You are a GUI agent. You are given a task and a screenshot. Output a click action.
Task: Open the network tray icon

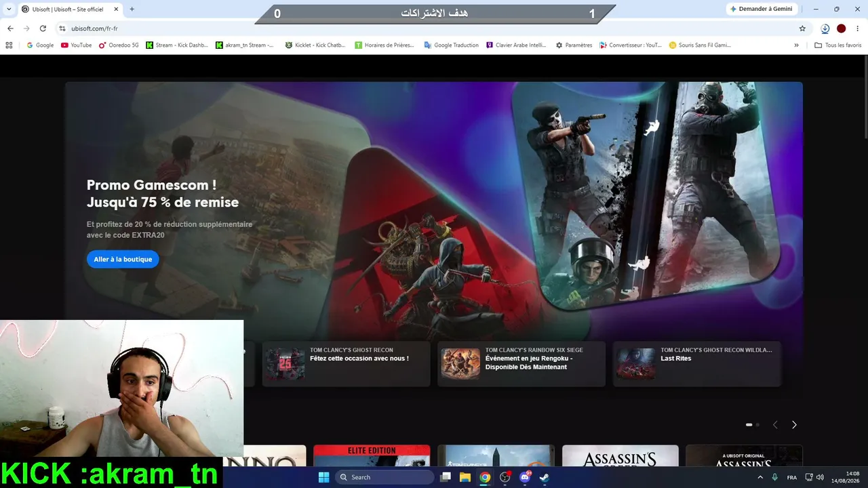(x=809, y=477)
